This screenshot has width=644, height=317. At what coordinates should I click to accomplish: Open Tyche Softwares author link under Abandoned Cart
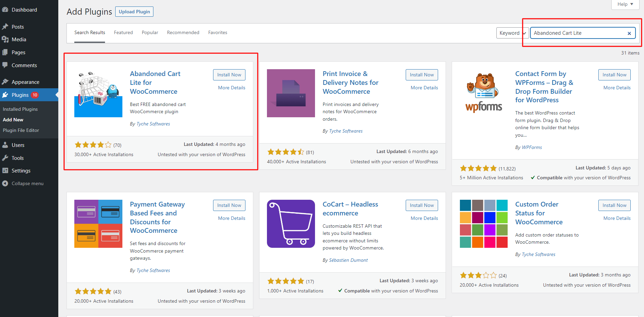(x=153, y=124)
